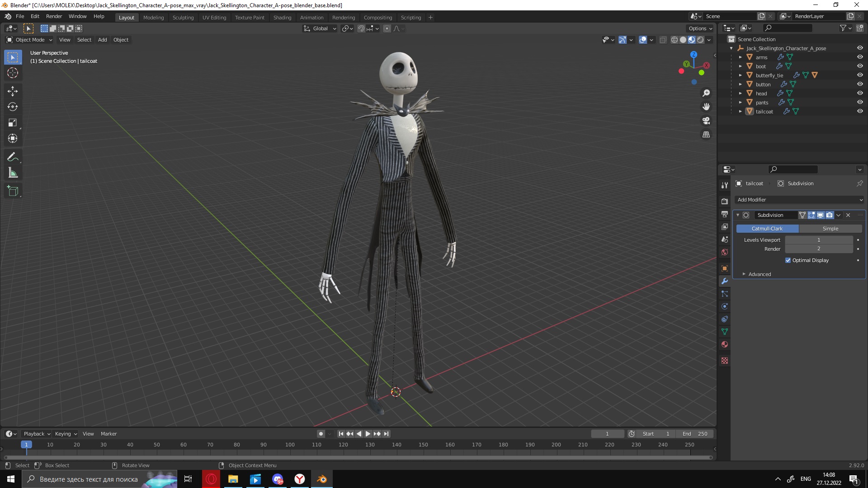This screenshot has height=488, width=868.
Task: Select Catmull-Clark subdivision type
Action: 767,229
